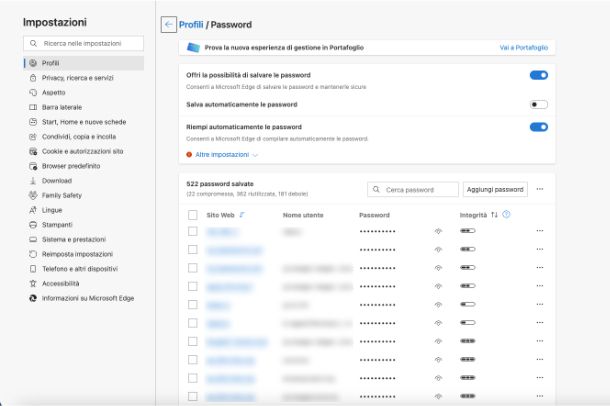Click the Accessibilità icon in sidebar

[33, 284]
